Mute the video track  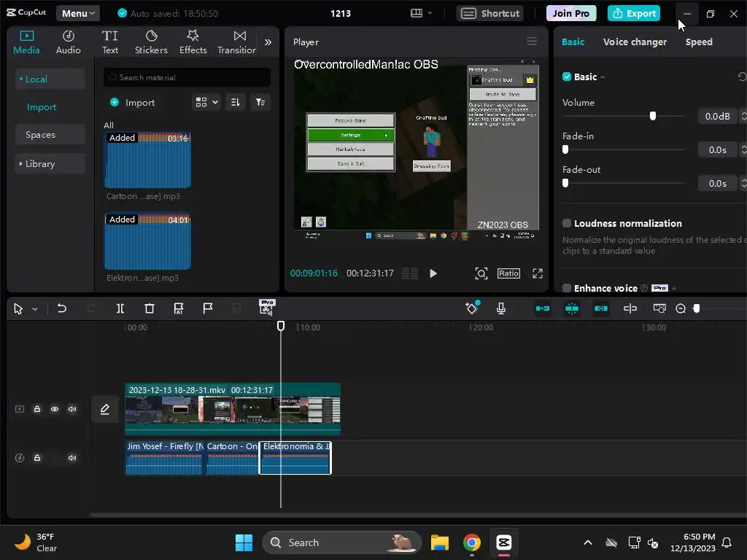(72, 409)
